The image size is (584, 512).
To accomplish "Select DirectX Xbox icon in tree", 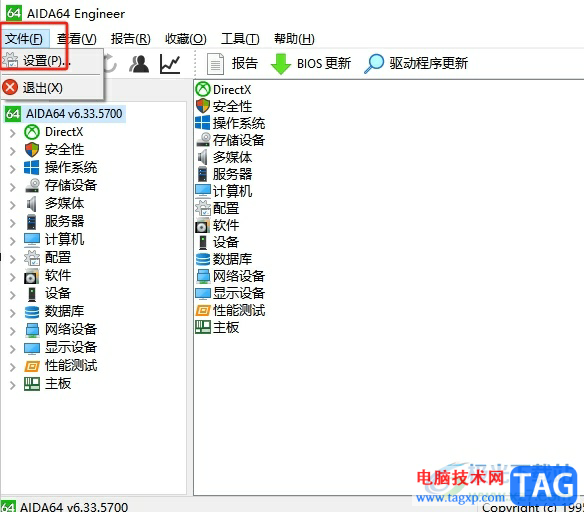I will (x=32, y=132).
